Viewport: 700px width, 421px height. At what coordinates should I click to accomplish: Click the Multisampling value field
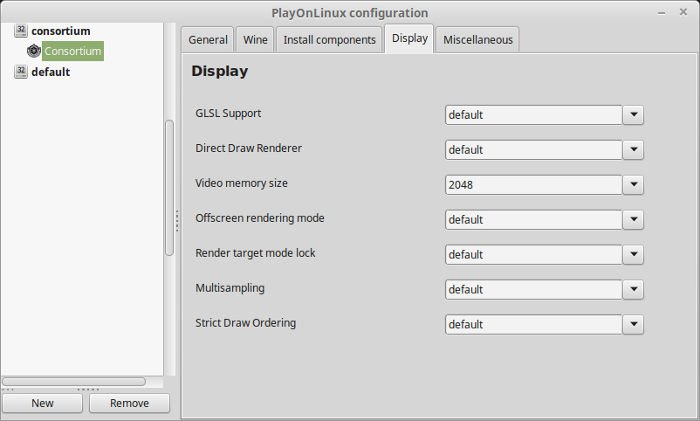533,289
